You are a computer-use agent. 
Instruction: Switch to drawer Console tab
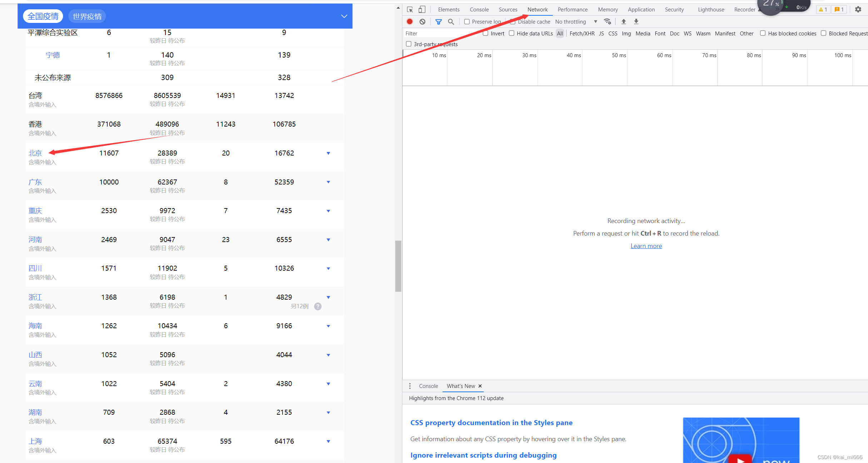pos(428,386)
